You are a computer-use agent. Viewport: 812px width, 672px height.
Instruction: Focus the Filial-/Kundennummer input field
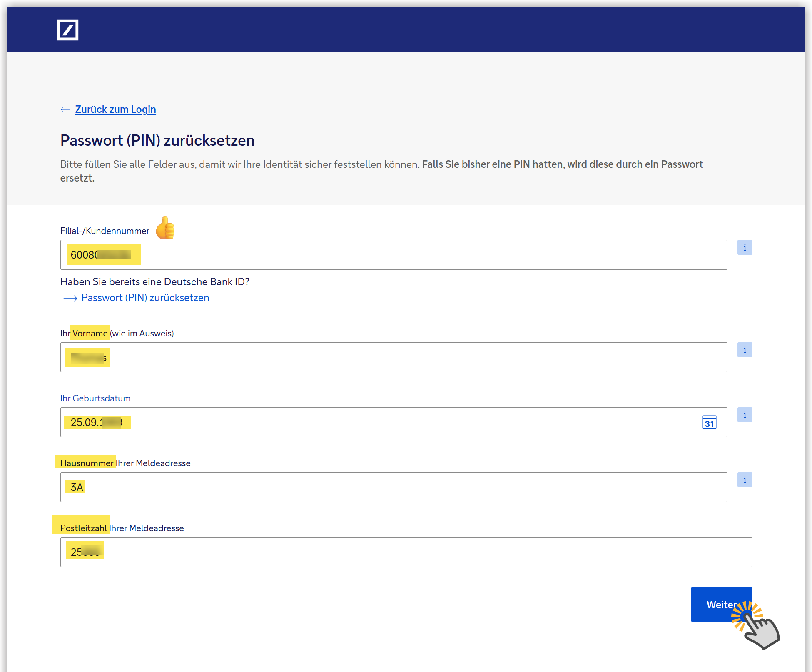[394, 255]
